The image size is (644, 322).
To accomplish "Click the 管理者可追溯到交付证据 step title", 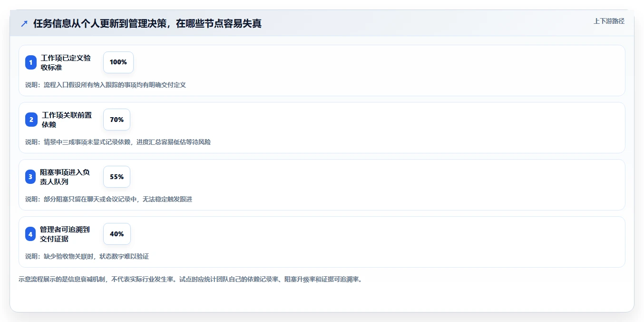I will (x=65, y=234).
